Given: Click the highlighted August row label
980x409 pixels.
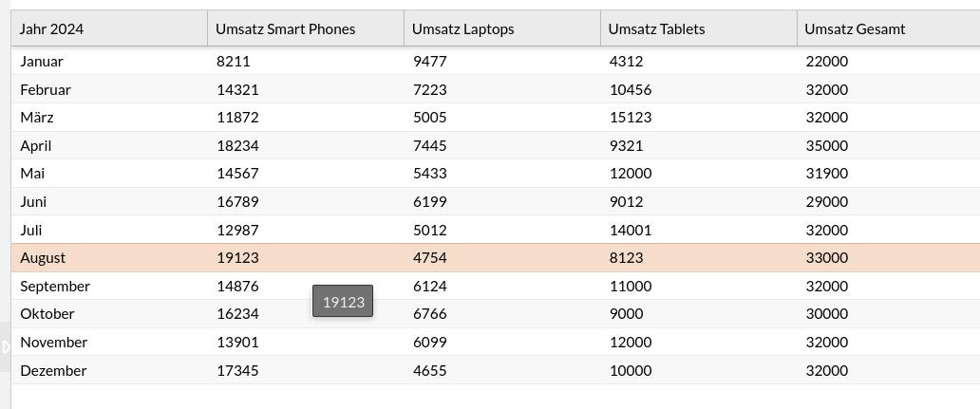Looking at the screenshot, I should tap(43, 258).
